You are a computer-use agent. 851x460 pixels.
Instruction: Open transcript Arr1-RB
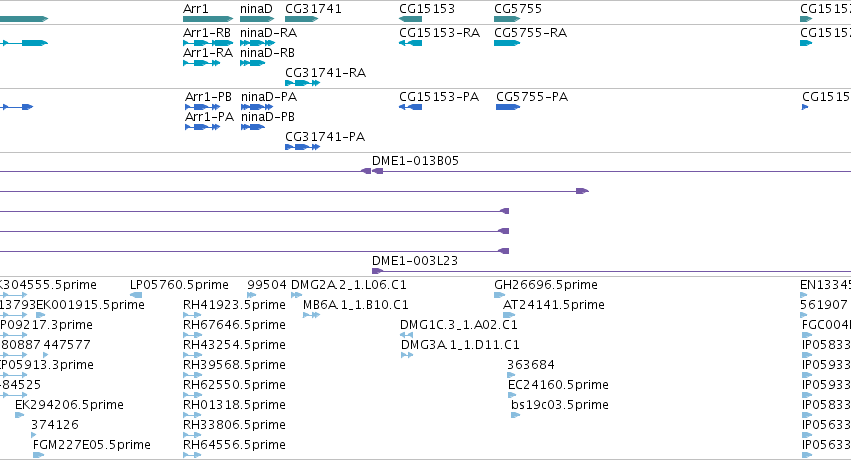207,33
